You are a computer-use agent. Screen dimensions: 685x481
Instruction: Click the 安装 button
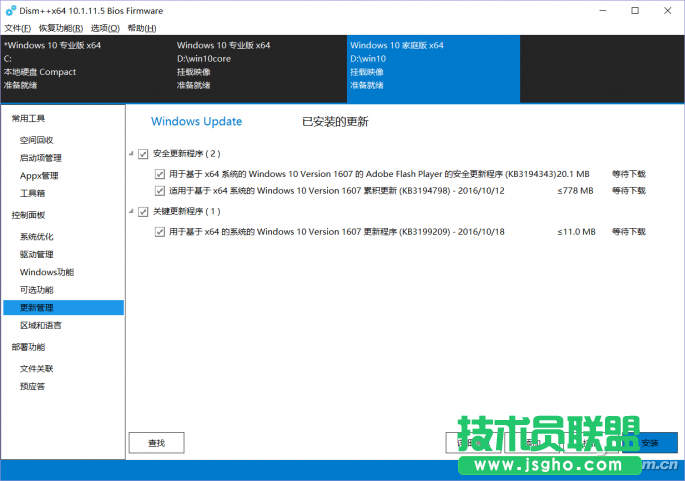[649, 442]
